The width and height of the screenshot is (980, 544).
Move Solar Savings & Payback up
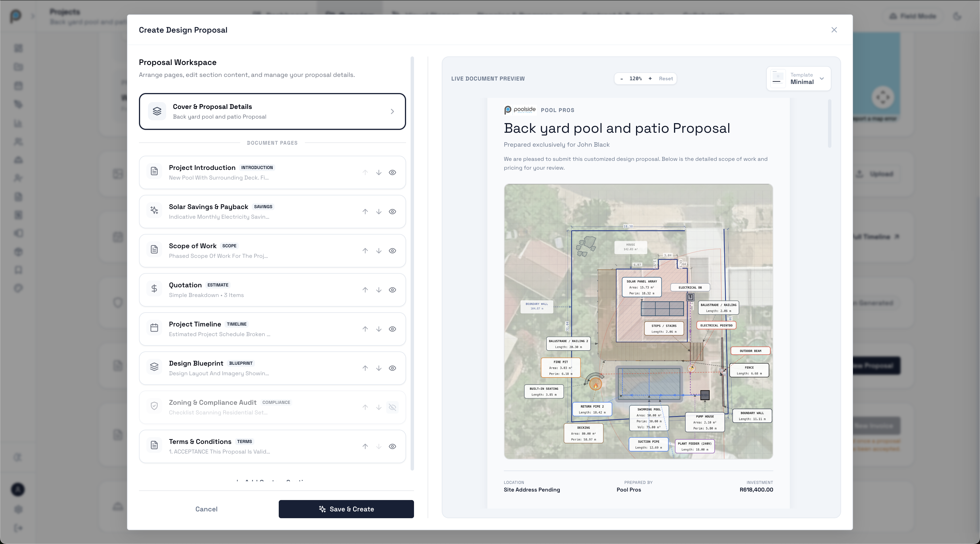coord(365,212)
